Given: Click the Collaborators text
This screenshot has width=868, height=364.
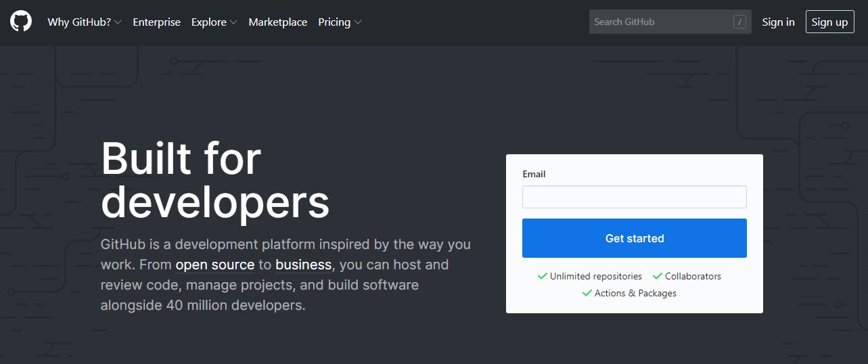Looking at the screenshot, I should 693,276.
